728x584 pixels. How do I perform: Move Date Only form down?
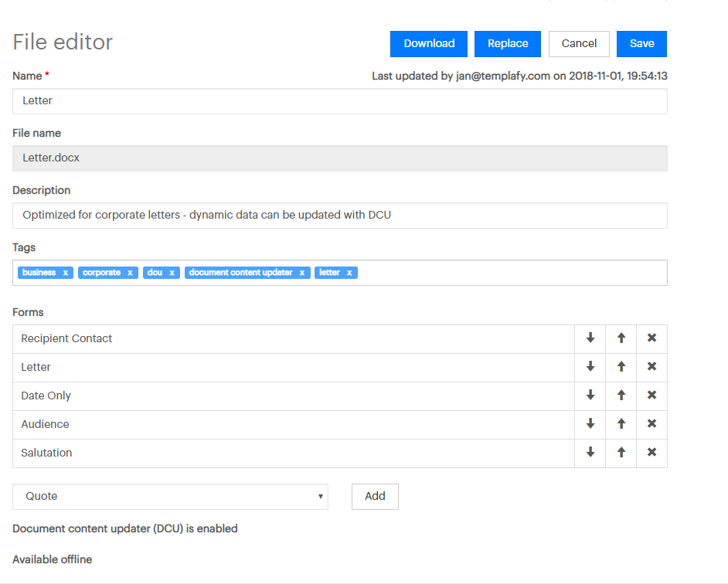pyautogui.click(x=590, y=396)
